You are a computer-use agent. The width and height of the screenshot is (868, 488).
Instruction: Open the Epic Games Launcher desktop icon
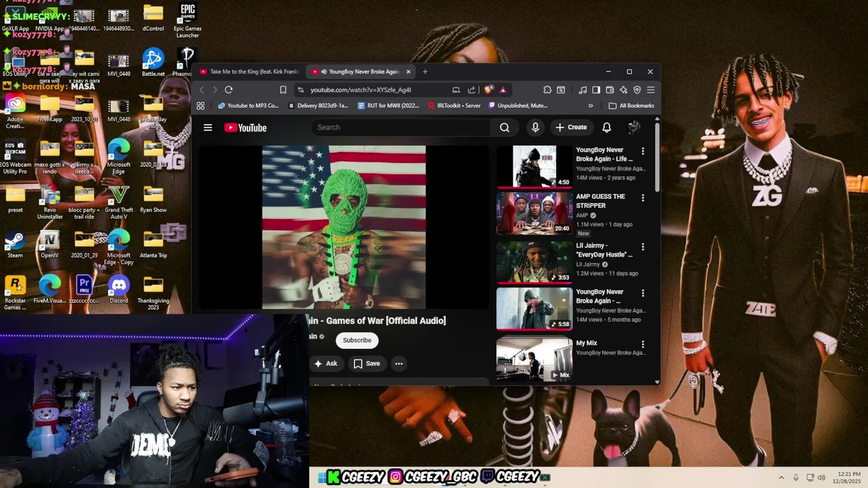click(187, 21)
